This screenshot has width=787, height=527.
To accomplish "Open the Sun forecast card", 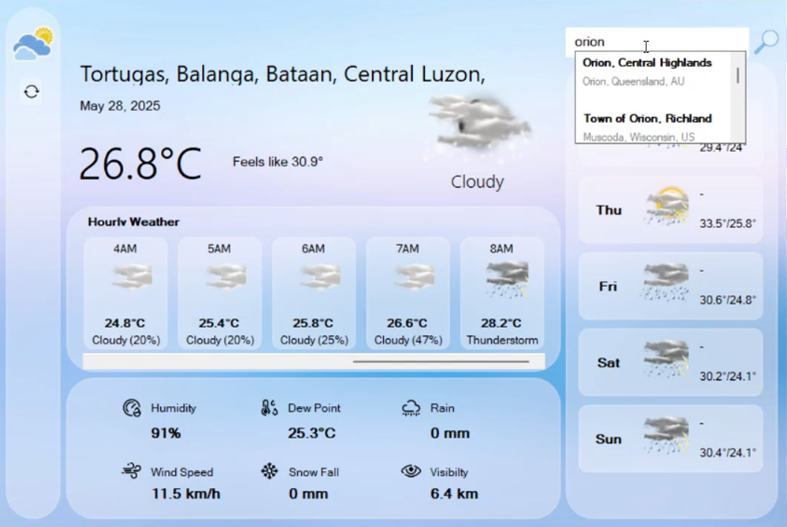I will click(671, 439).
